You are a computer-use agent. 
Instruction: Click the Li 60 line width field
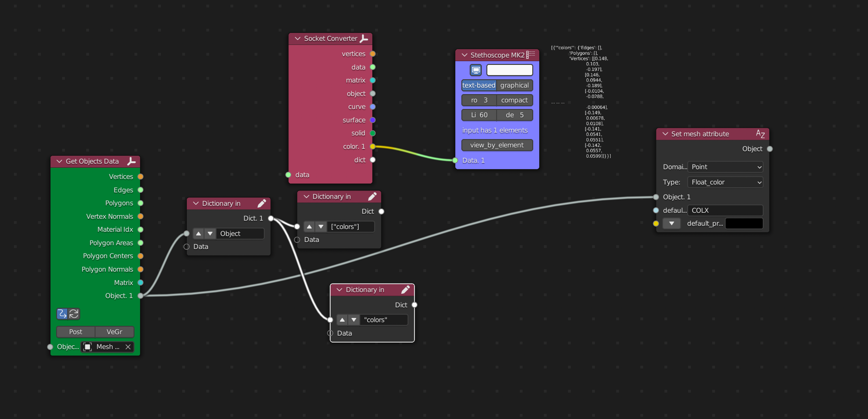tap(479, 115)
